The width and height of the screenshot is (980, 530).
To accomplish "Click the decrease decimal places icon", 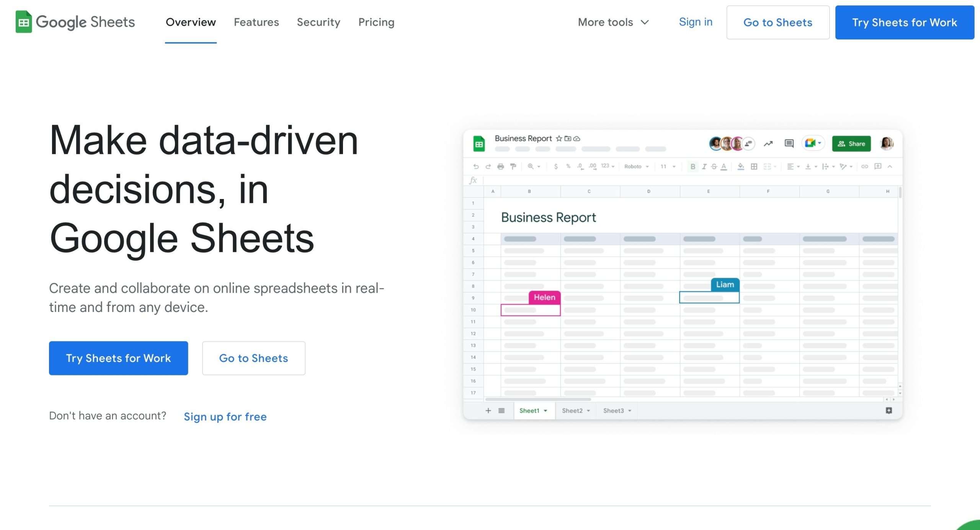I will [580, 166].
